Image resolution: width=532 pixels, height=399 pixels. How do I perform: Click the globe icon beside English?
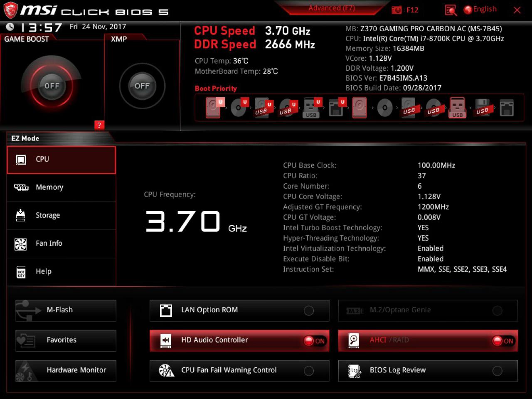tap(468, 10)
